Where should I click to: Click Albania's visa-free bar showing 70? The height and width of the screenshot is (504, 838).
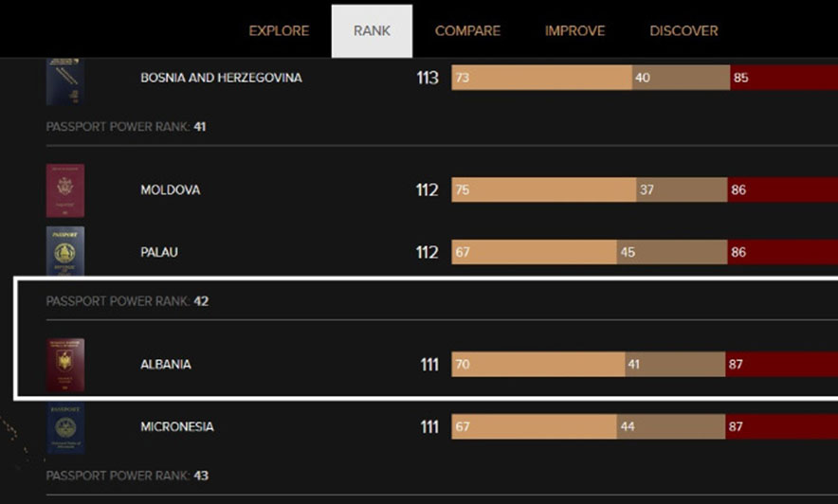coord(537,365)
